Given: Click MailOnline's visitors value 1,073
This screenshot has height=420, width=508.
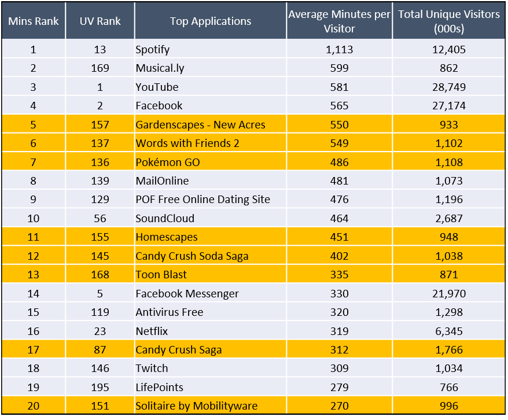Looking at the screenshot, I should click(449, 180).
